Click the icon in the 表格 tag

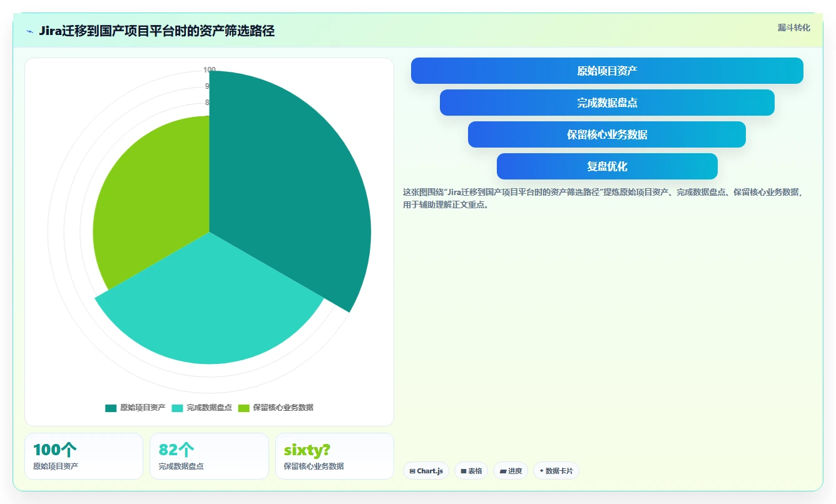point(464,471)
